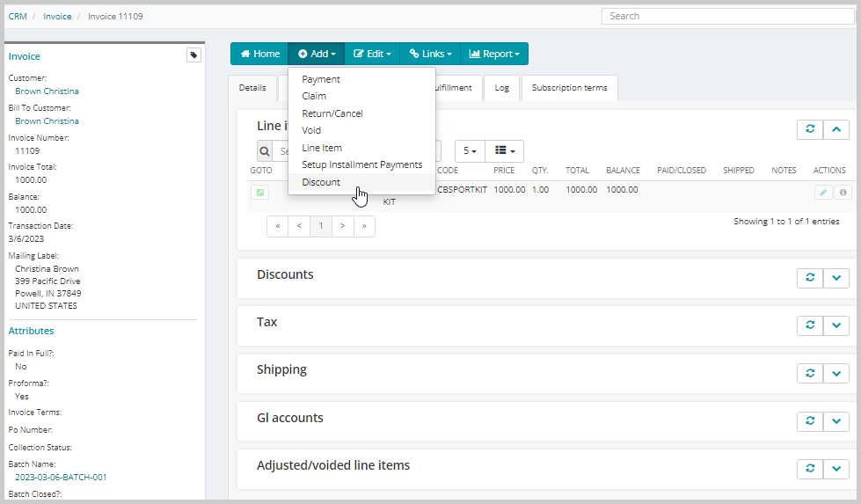Open batch 2023-03-06-BATCH-001 link
The image size is (861, 504).
61,477
